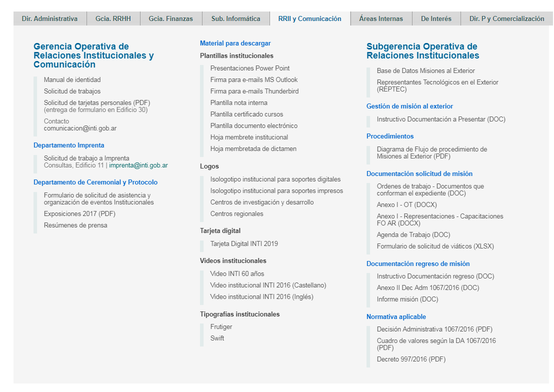Download Presentaciones Power Point template
Image resolution: width=554 pixels, height=392 pixels.
pyautogui.click(x=249, y=68)
